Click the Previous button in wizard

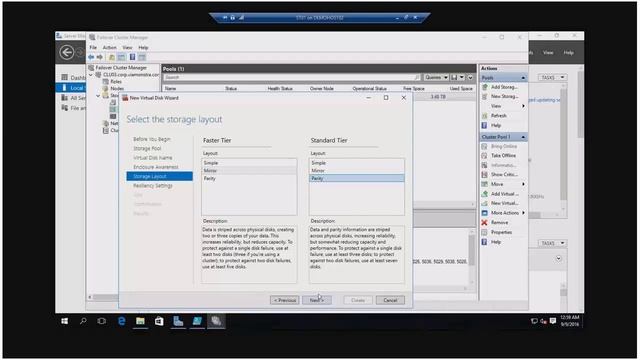[284, 300]
